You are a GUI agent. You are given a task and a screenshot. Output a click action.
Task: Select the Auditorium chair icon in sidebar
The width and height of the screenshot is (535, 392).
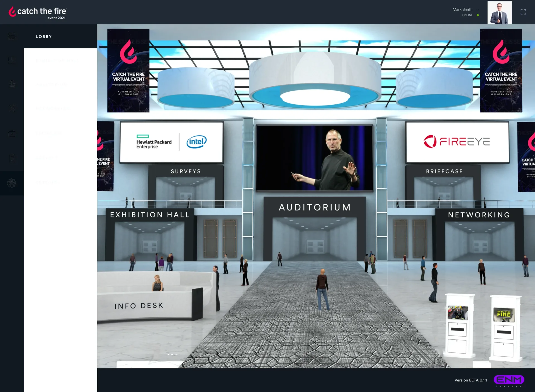(x=12, y=84)
